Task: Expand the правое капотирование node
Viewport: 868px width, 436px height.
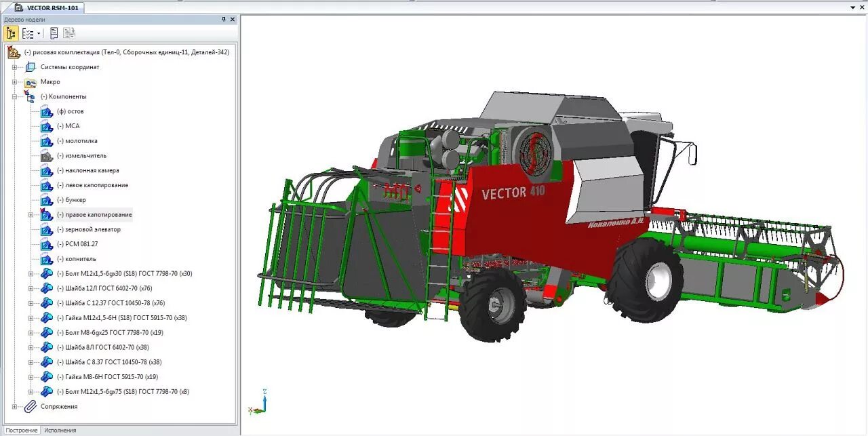Action: (31, 215)
